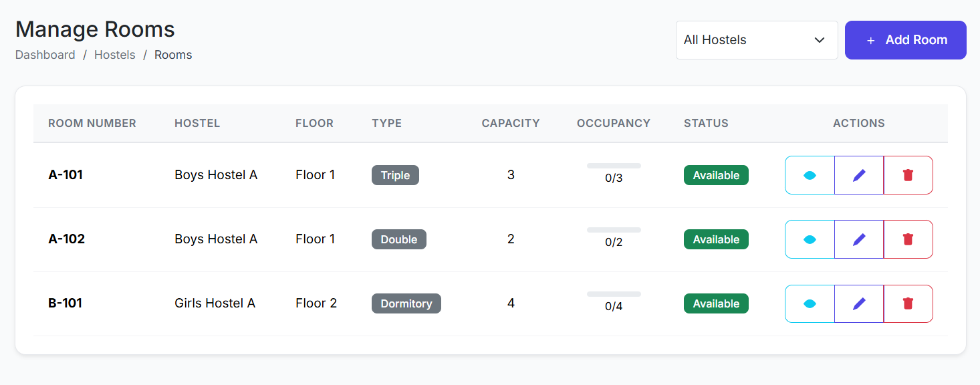Toggle the Available status badge on A-101

coord(716,174)
